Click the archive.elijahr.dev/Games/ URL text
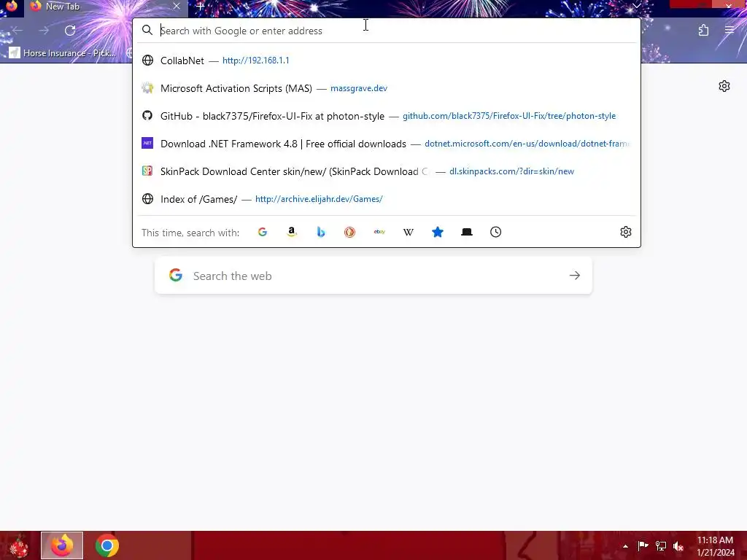 (319, 199)
